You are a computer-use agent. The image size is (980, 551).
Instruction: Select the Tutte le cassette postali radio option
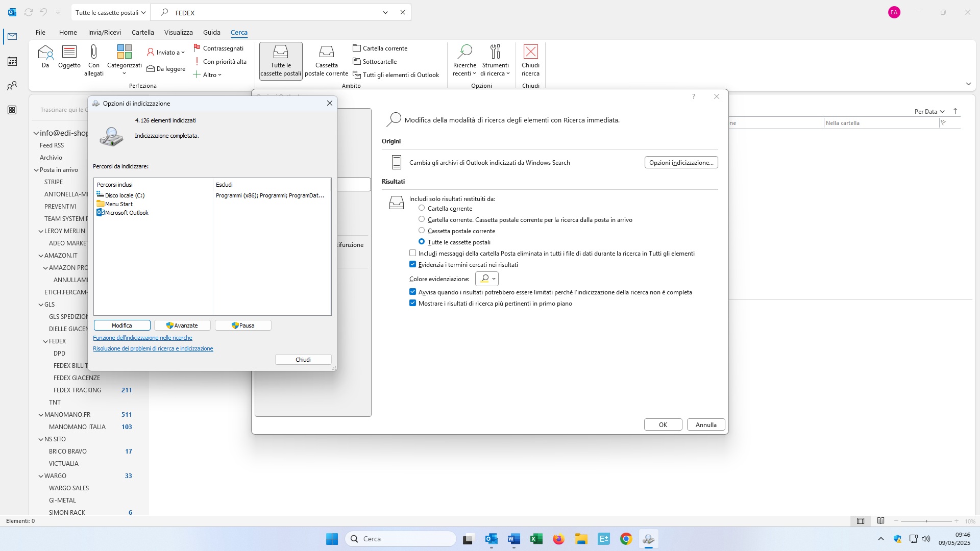(422, 242)
